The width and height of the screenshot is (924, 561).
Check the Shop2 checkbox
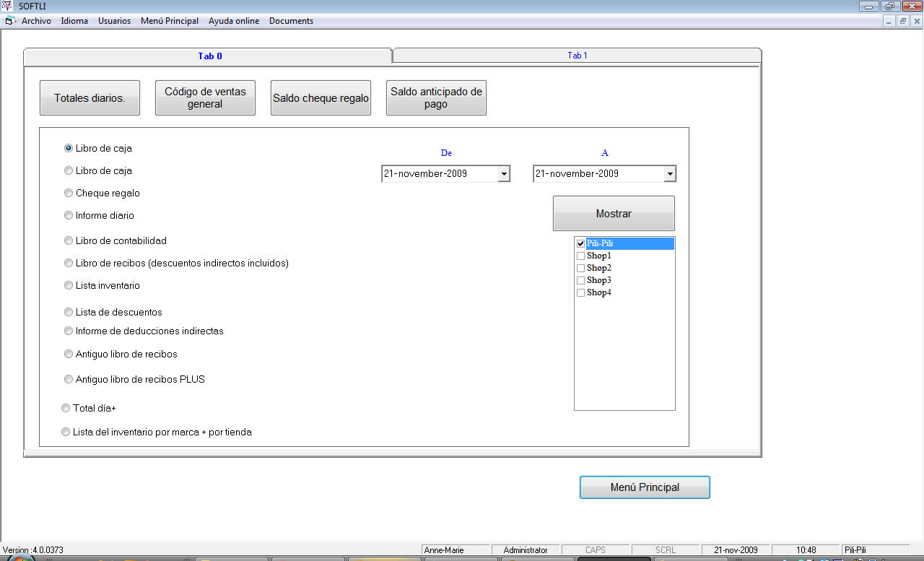pyautogui.click(x=580, y=268)
